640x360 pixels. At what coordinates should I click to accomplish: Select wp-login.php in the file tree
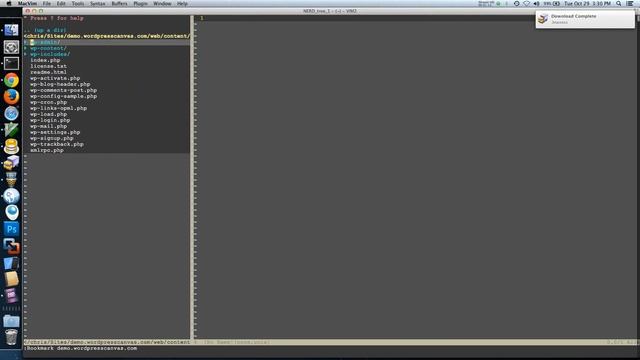(x=50, y=120)
